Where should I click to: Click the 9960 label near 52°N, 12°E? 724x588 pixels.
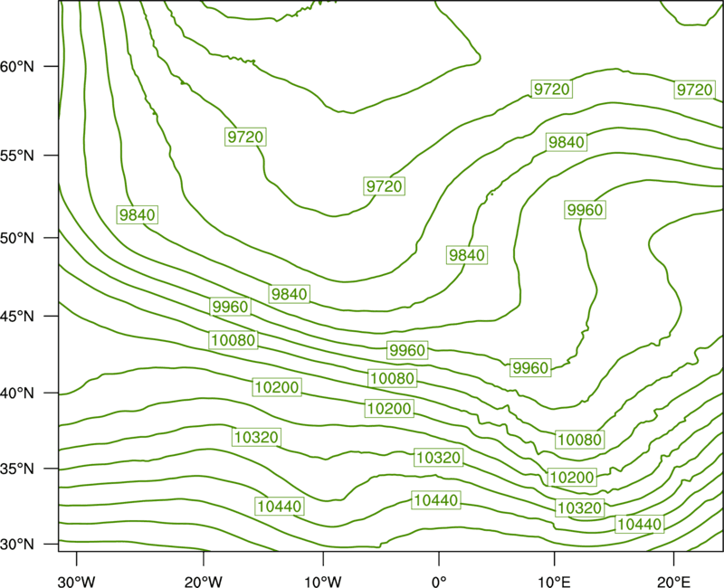[585, 210]
